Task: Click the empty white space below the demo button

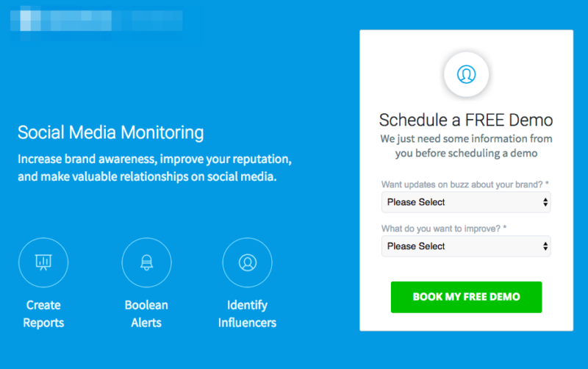Action: pyautogui.click(x=466, y=322)
